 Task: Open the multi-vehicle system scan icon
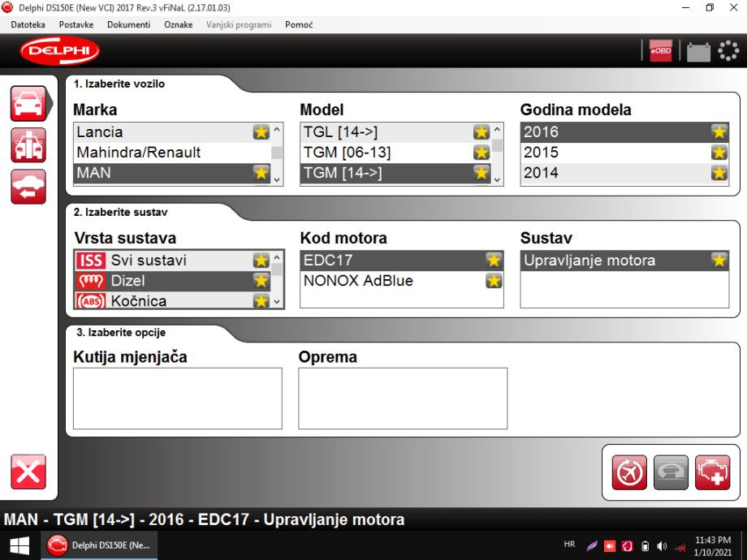tap(28, 145)
